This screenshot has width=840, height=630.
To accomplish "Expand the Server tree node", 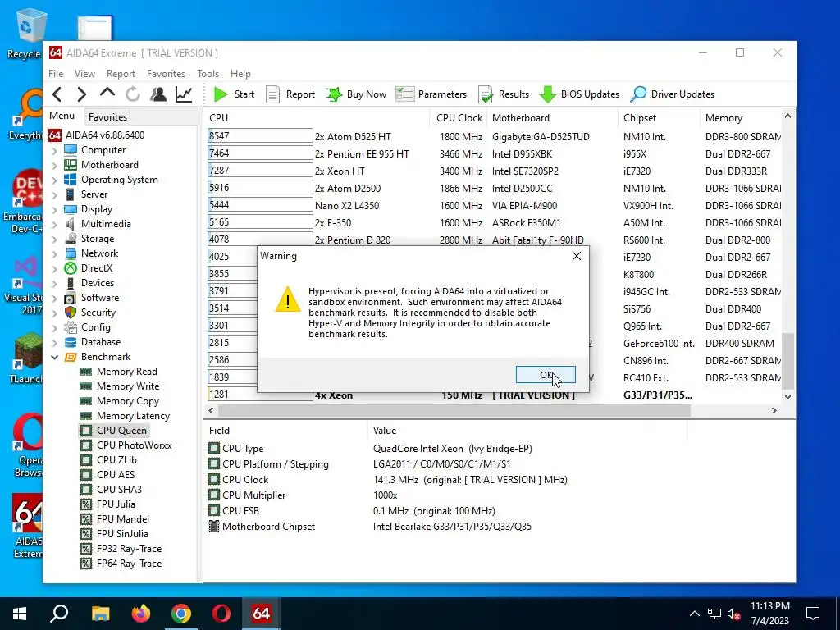I will 54,194.
